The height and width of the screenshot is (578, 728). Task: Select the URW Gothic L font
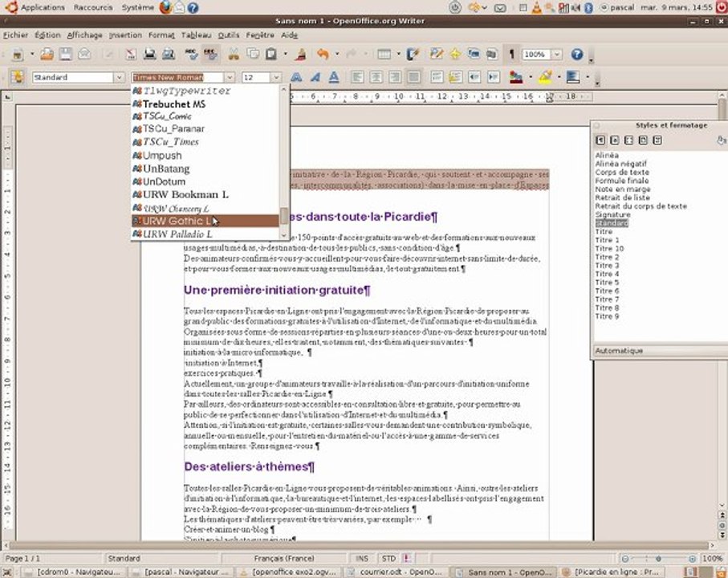[x=205, y=221]
